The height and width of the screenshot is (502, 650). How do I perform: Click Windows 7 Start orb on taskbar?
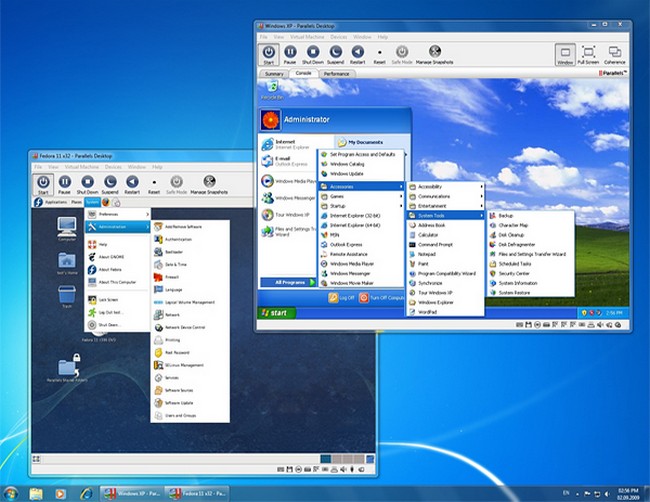pos(13,493)
